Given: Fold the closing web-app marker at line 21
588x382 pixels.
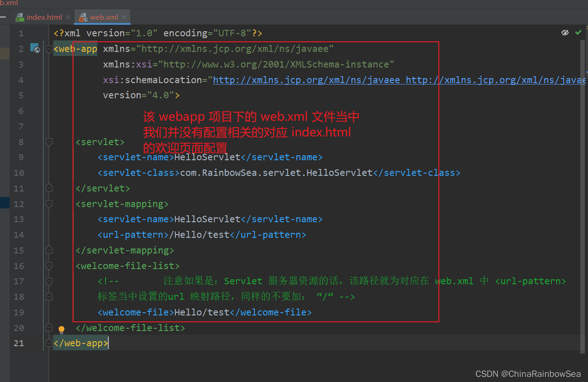Looking at the screenshot, I should [49, 343].
